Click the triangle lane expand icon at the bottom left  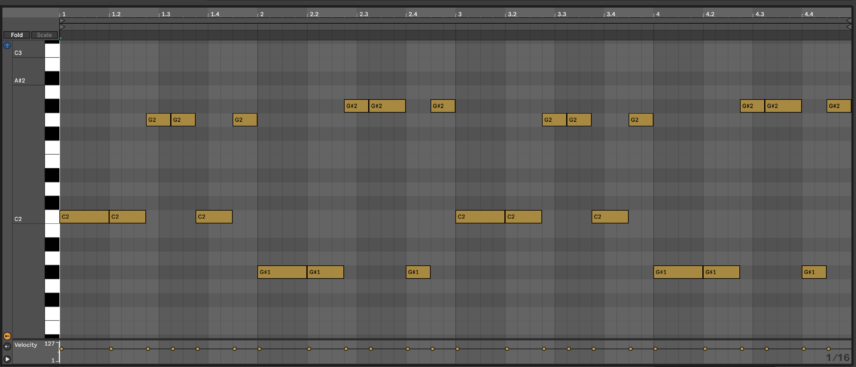[7, 359]
